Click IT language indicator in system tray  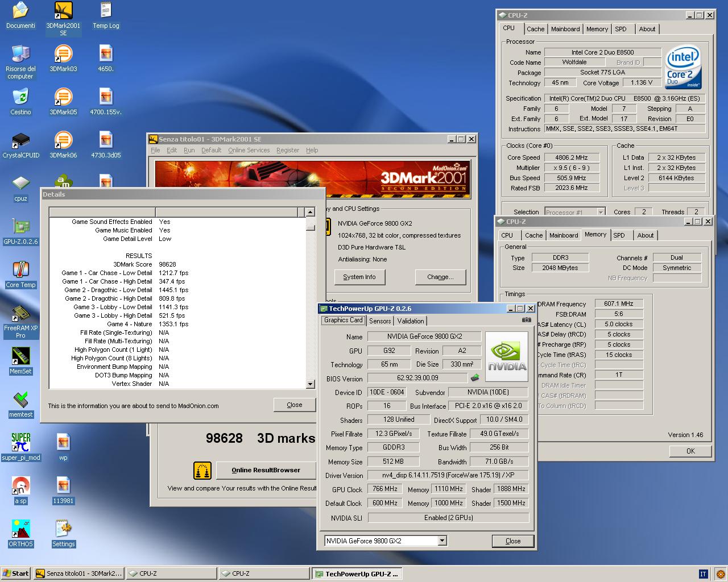703,574
